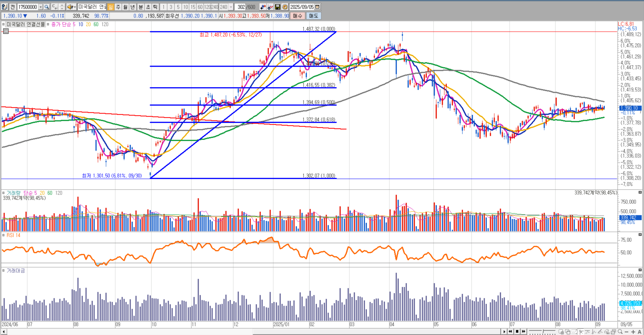Click the eraser delete drawings icon

click(606, 332)
